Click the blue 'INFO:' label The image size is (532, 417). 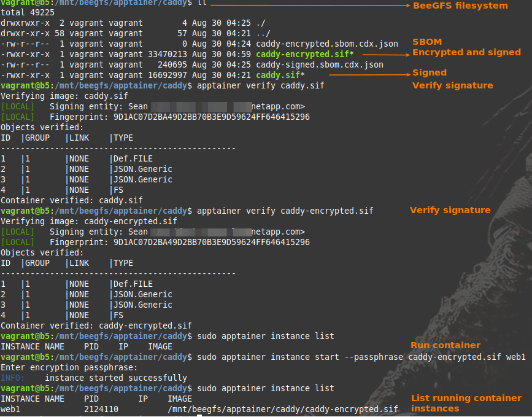pos(12,378)
